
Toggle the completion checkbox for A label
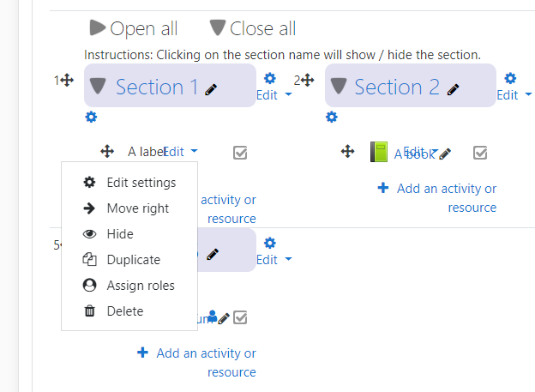click(240, 153)
